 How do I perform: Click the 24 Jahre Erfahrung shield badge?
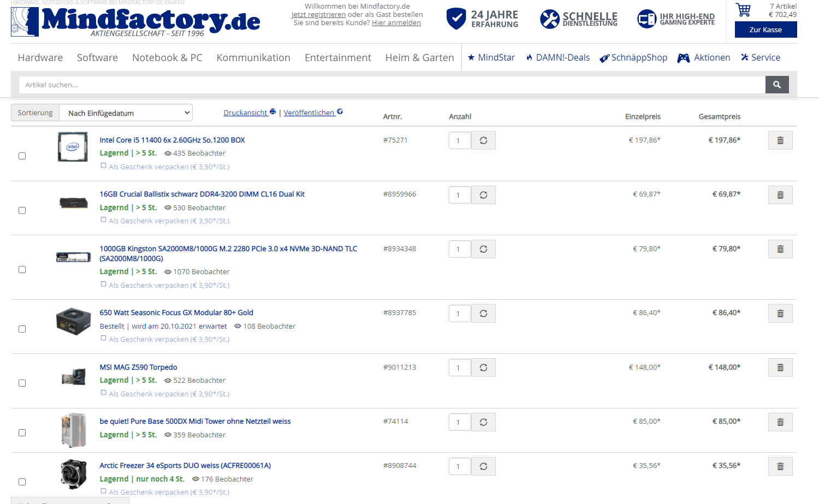coord(482,19)
